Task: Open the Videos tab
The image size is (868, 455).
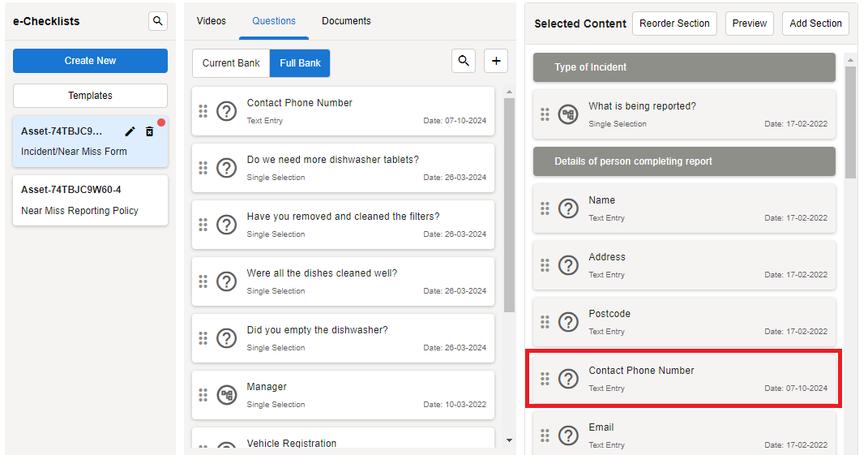Action: point(212,21)
